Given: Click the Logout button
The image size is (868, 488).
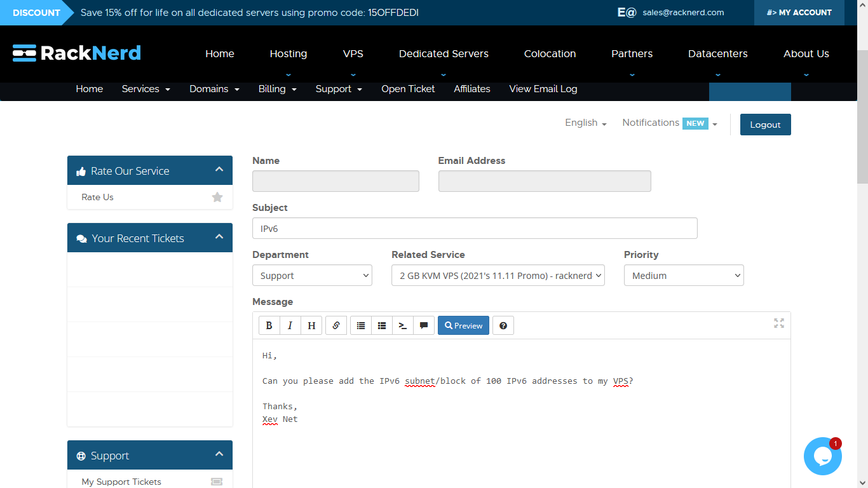Looking at the screenshot, I should 765,125.
